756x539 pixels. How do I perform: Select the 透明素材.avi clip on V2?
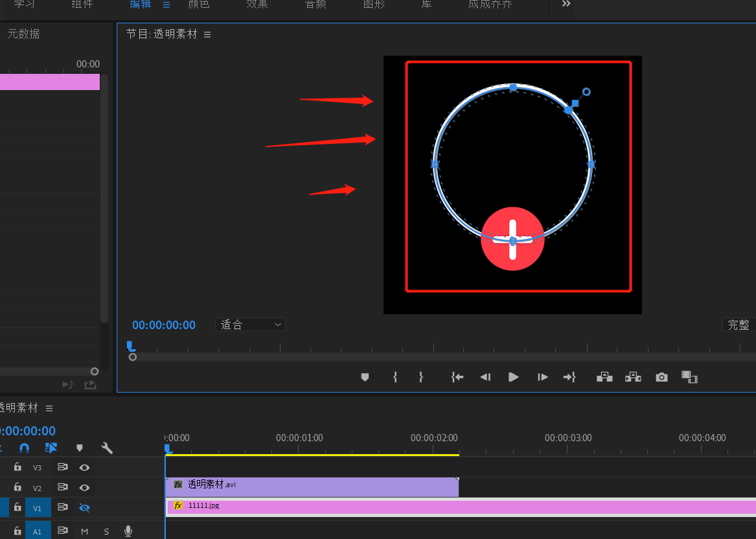(x=312, y=487)
